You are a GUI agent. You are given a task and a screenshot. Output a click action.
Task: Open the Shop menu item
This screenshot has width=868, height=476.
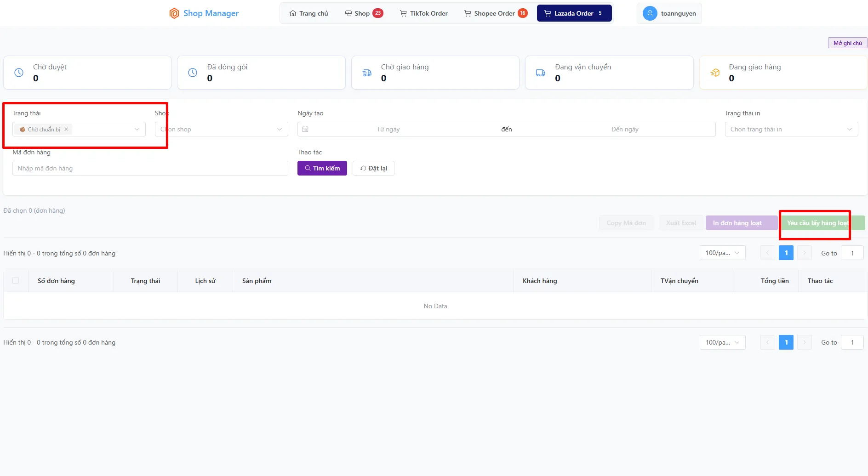pos(364,13)
